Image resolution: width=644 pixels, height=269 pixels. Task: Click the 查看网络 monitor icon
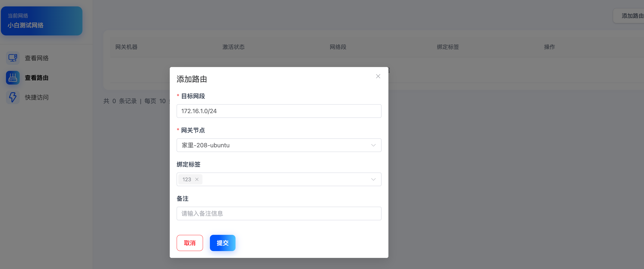pyautogui.click(x=13, y=58)
